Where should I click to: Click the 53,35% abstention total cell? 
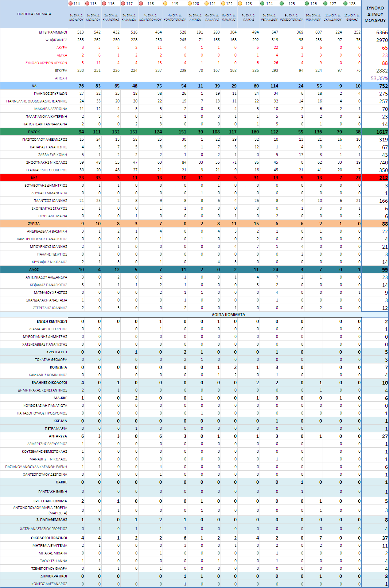pyautogui.click(x=379, y=78)
